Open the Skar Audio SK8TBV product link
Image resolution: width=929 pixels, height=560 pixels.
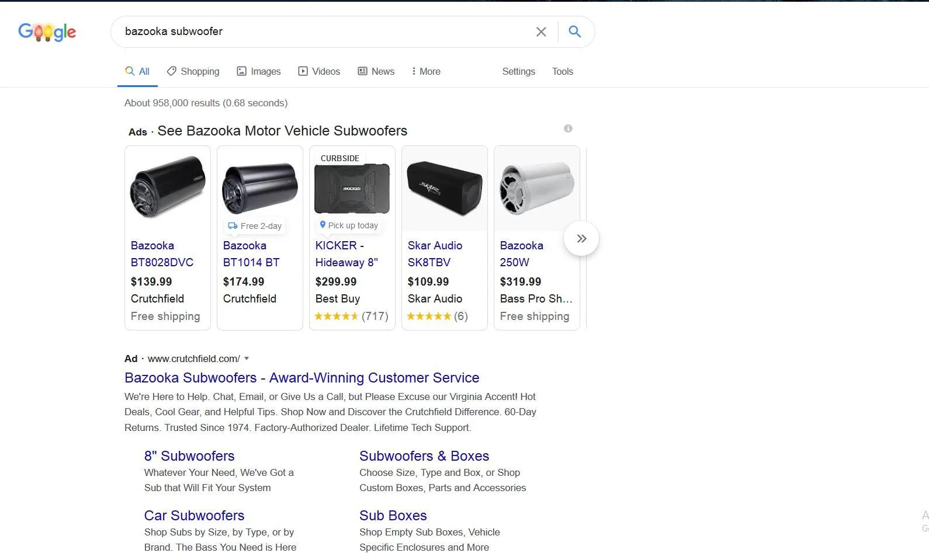[x=435, y=254]
